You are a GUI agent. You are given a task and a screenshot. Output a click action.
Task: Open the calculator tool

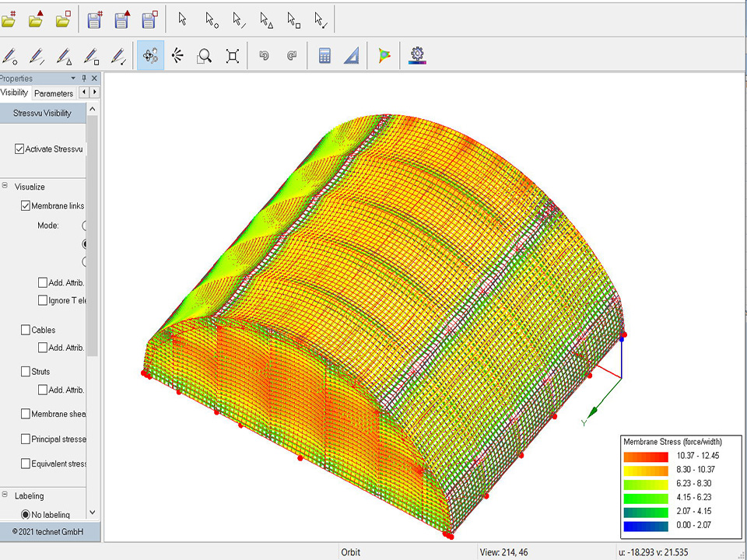click(325, 56)
